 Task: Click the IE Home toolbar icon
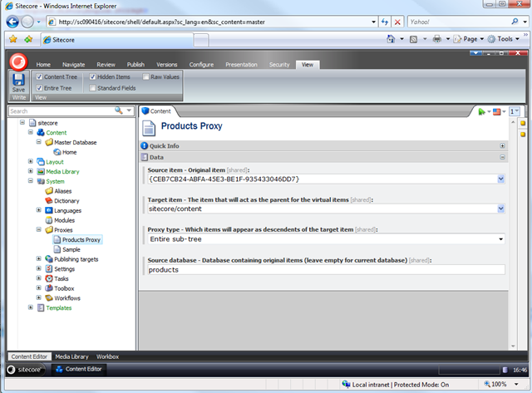point(391,39)
